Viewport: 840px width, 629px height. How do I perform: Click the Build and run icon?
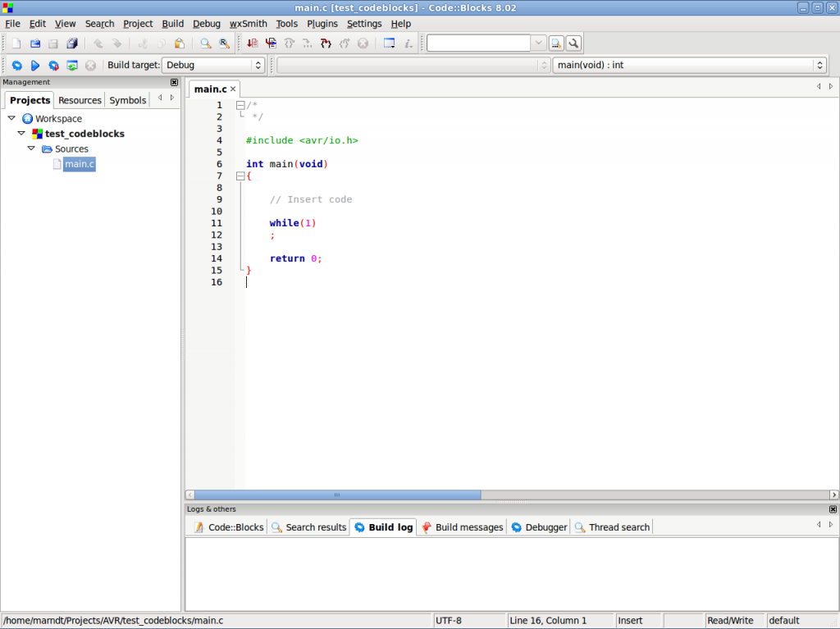pos(53,66)
